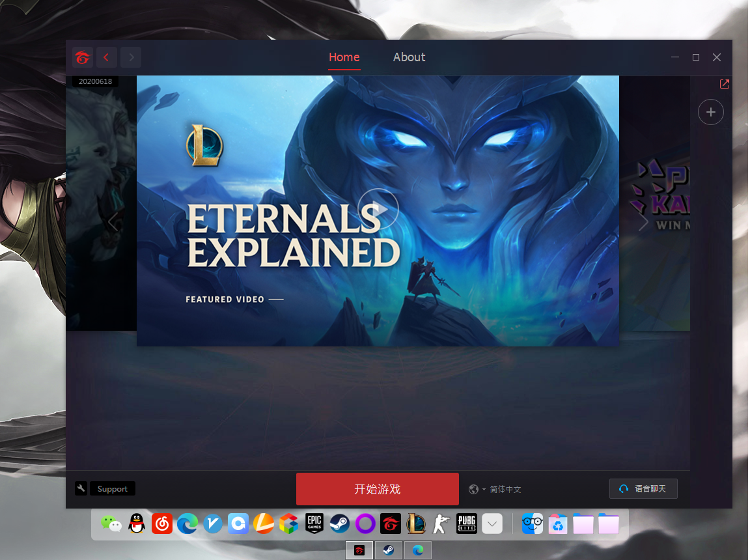Open the Finder-like glasses face icon
Image resolution: width=750 pixels, height=560 pixels.
(x=533, y=524)
